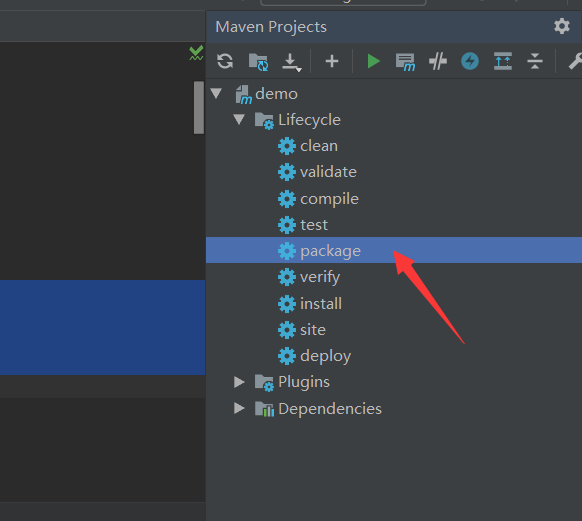This screenshot has width=582, height=521.
Task: Download sources and documentation icon
Action: pyautogui.click(x=291, y=62)
